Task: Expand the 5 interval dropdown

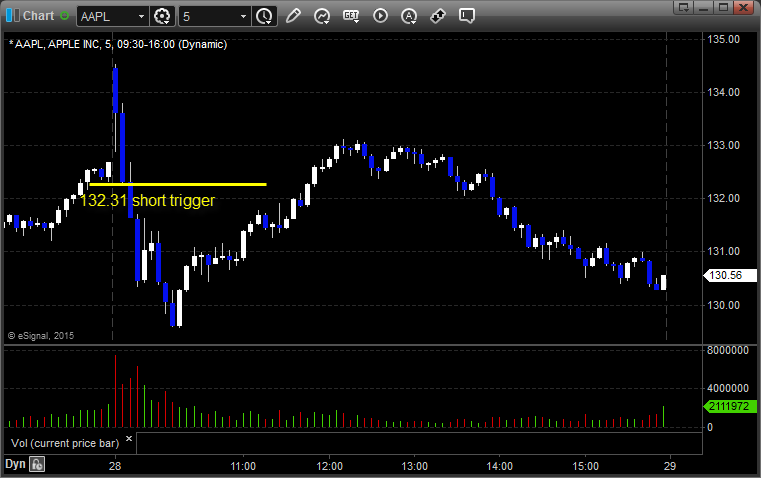Action: [244, 16]
